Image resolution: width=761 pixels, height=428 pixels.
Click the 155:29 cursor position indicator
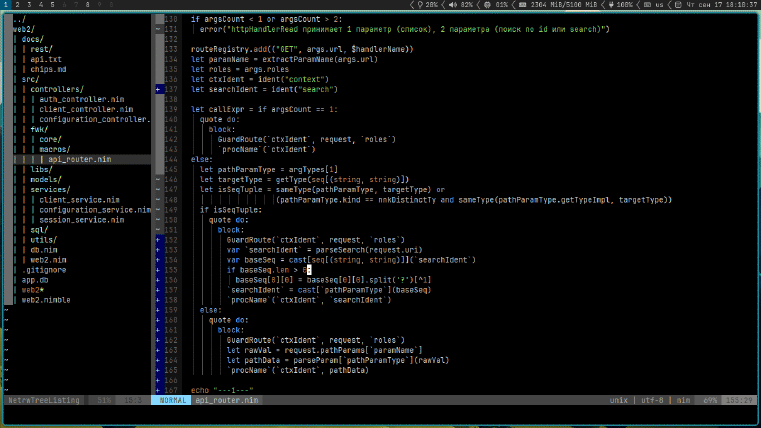pyautogui.click(x=740, y=400)
